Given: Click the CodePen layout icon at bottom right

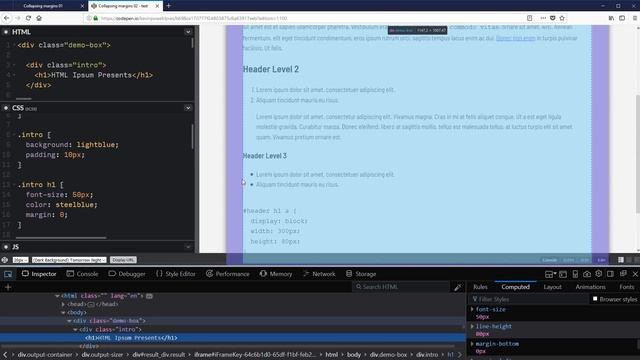Looking at the screenshot, I should pos(621,260).
